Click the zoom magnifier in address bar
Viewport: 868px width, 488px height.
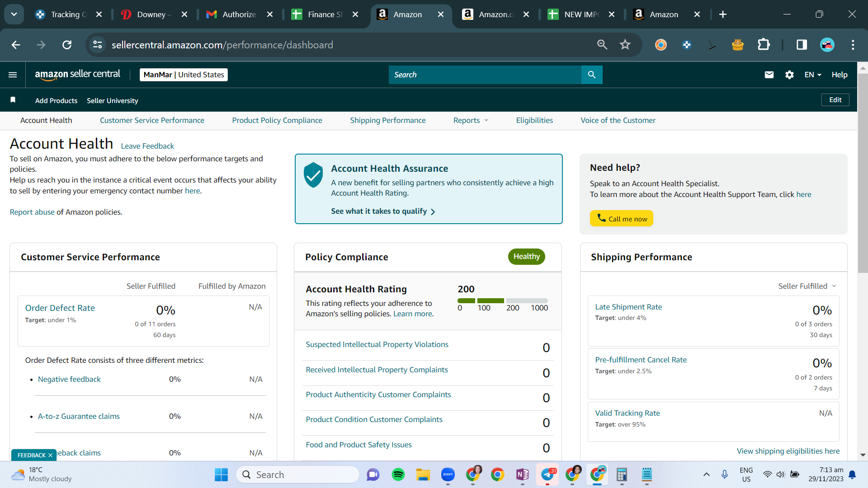pyautogui.click(x=602, y=45)
